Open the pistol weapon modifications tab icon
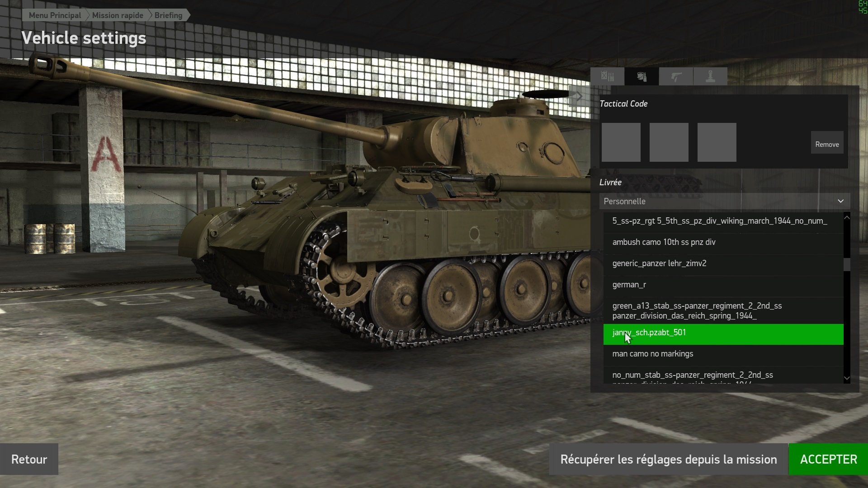868x488 pixels. [676, 76]
